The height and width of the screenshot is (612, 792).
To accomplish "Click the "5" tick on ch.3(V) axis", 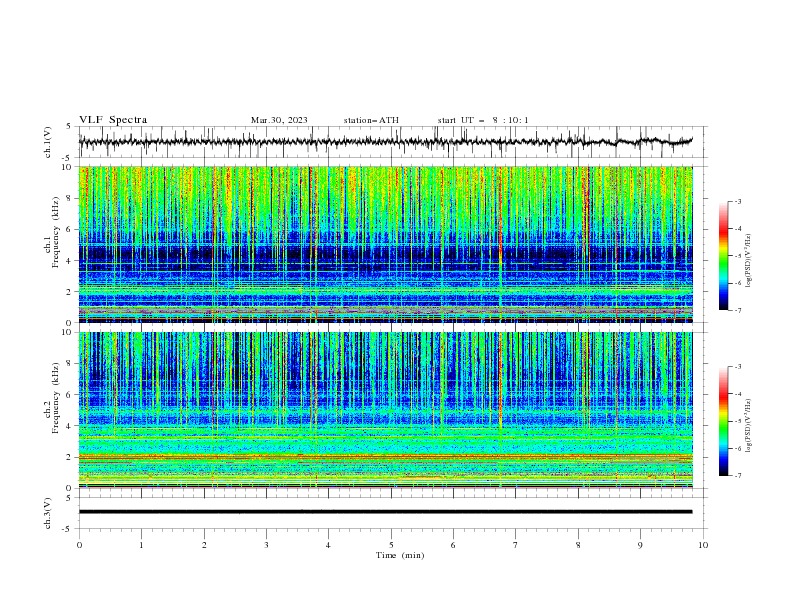I will pyautogui.click(x=68, y=498).
